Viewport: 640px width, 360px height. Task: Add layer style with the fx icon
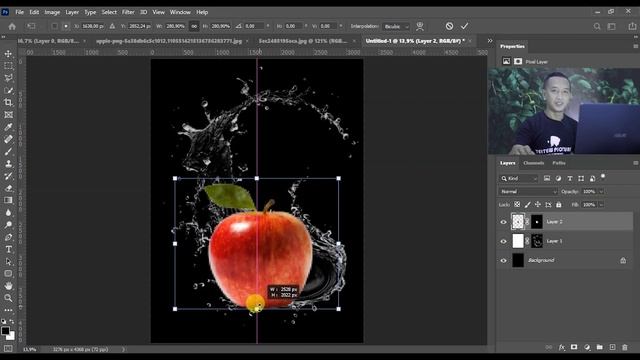(x=562, y=347)
